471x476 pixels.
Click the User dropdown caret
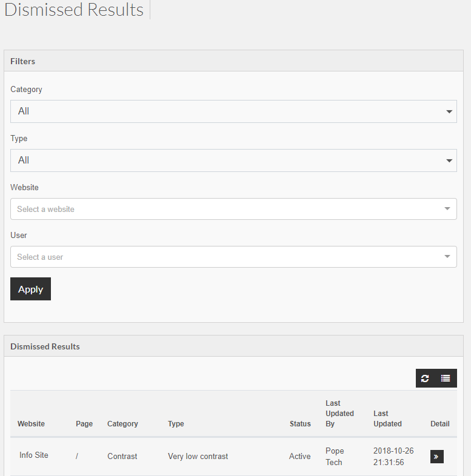pyautogui.click(x=447, y=257)
